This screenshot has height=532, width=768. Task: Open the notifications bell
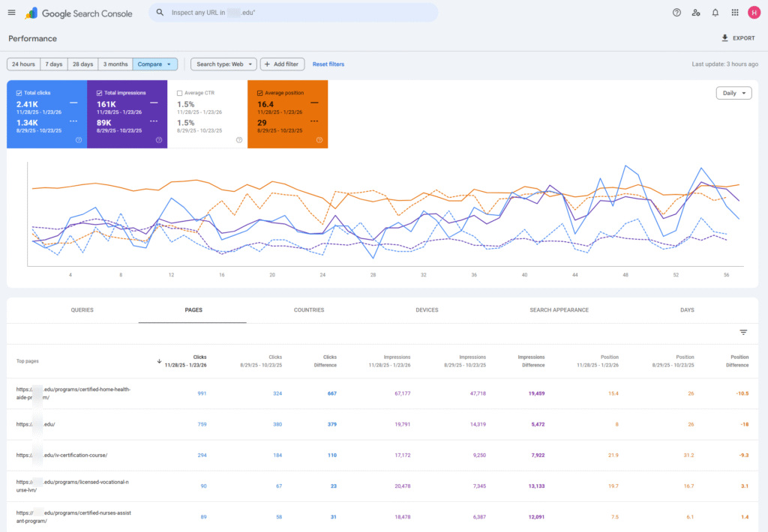point(715,12)
